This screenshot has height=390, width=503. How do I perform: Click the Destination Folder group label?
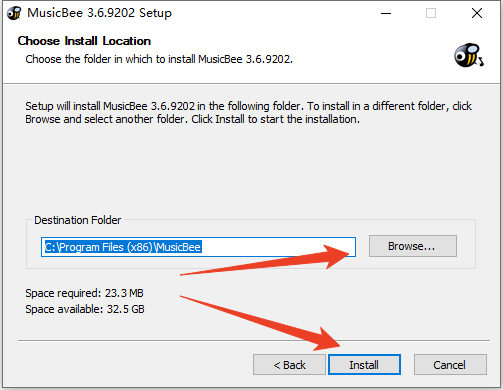coord(77,220)
